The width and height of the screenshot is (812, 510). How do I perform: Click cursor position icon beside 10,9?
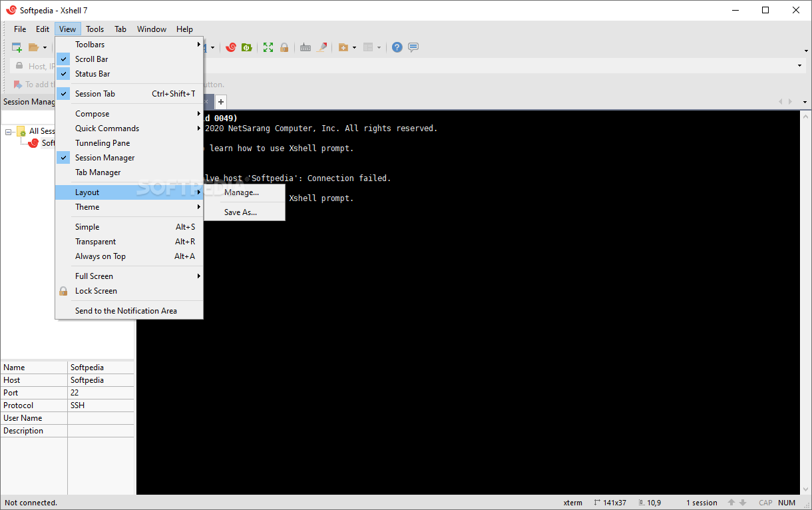[642, 503]
